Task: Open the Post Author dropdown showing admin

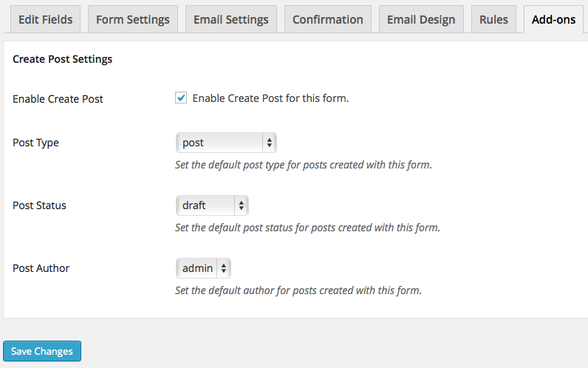Action: click(x=204, y=268)
